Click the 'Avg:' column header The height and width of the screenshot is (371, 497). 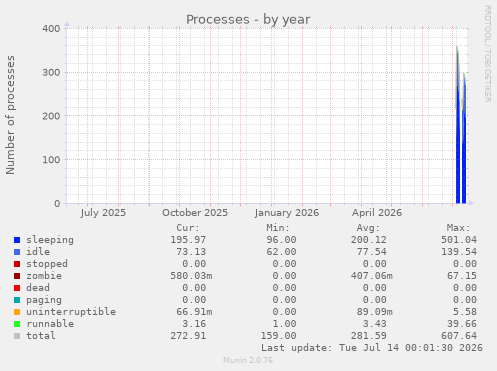click(368, 228)
